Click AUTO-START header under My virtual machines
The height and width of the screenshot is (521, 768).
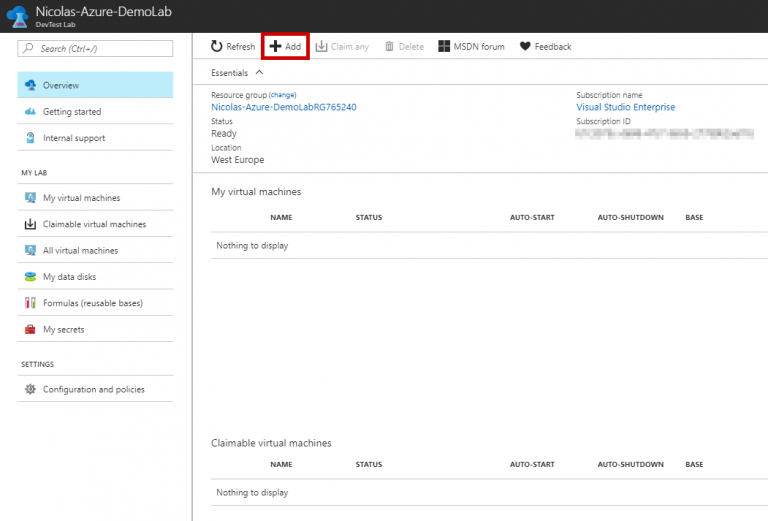[532, 217]
